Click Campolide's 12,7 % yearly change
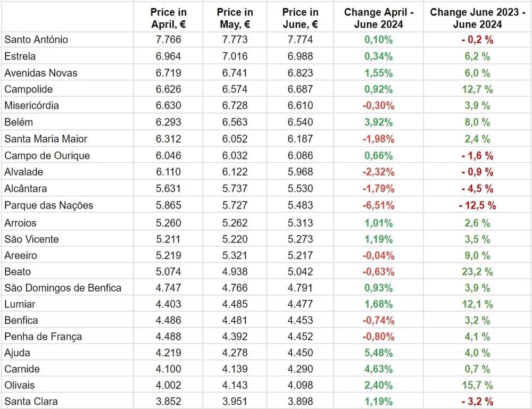This screenshot has width=532, height=409. tap(477, 89)
